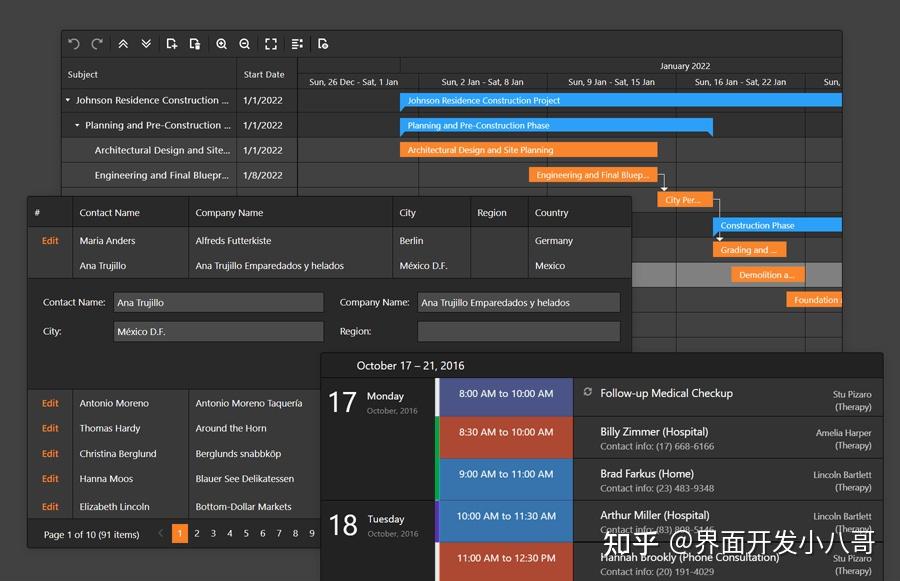Open resource manager icon in toolbar
This screenshot has width=900, height=581.
pos(323,44)
